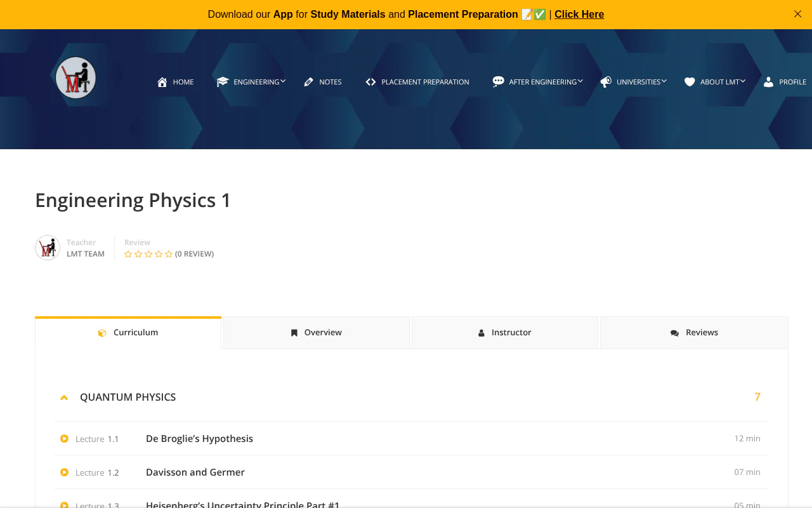
Task: Open the Notes menu item
Action: click(331, 82)
